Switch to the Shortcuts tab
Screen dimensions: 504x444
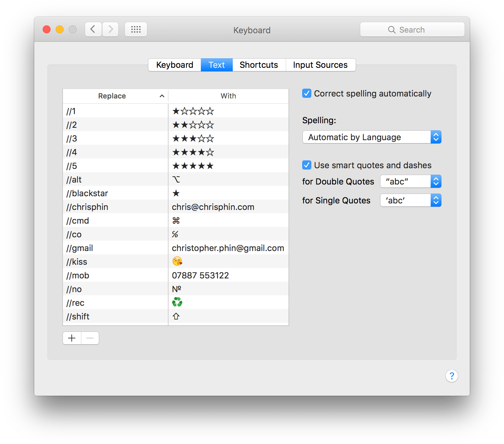[x=259, y=65]
